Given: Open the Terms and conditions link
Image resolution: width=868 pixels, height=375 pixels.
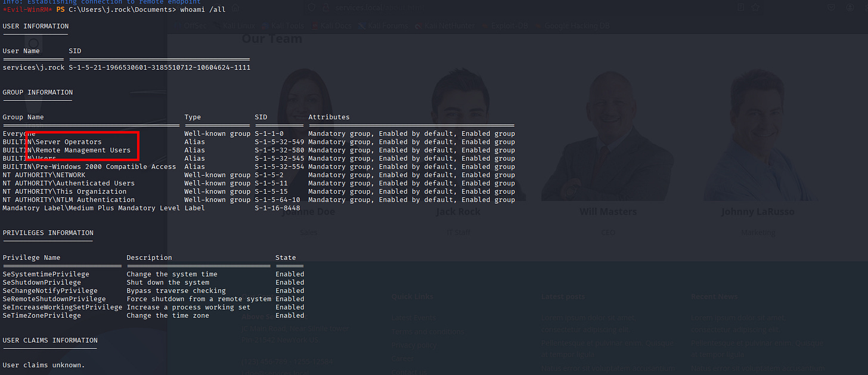Looking at the screenshot, I should pos(427,331).
